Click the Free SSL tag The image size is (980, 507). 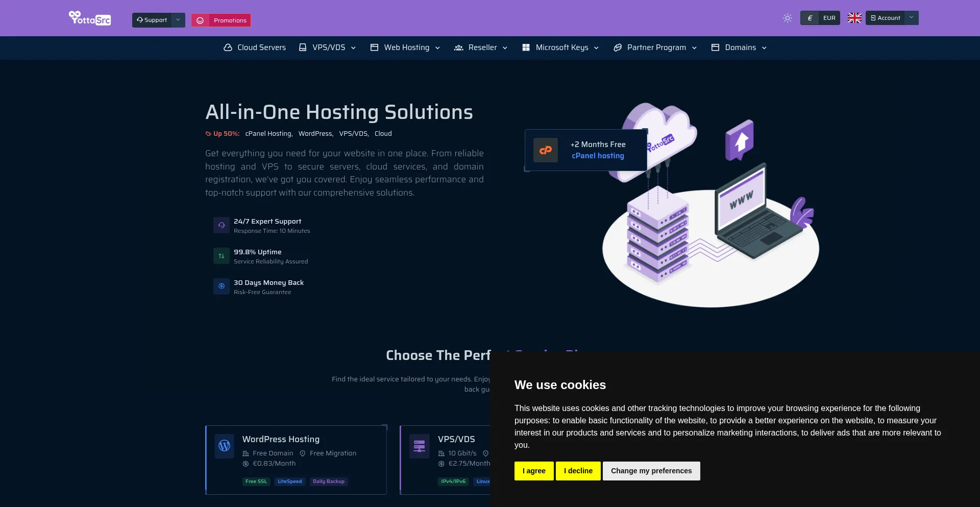256,481
